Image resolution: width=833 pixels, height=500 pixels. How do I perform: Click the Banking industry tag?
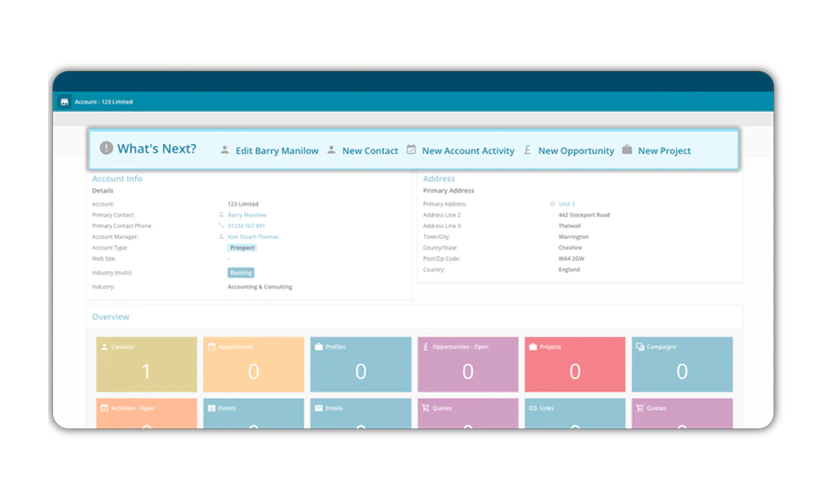tap(241, 273)
